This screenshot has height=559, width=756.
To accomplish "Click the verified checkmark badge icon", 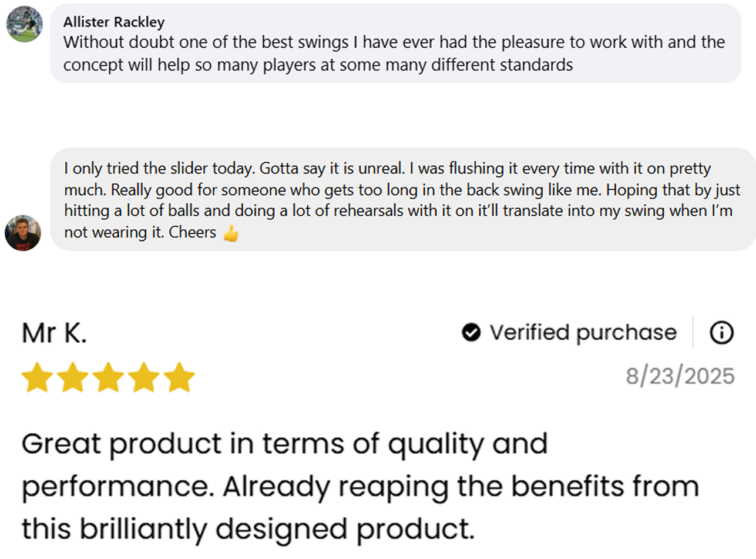I will 471,333.
